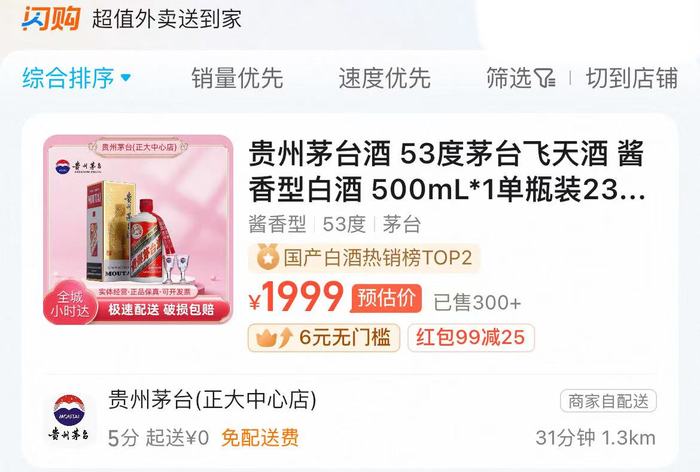Viewport: 700px width, 472px height.
Task: Select the 速度优先 sort tab
Action: tap(384, 78)
